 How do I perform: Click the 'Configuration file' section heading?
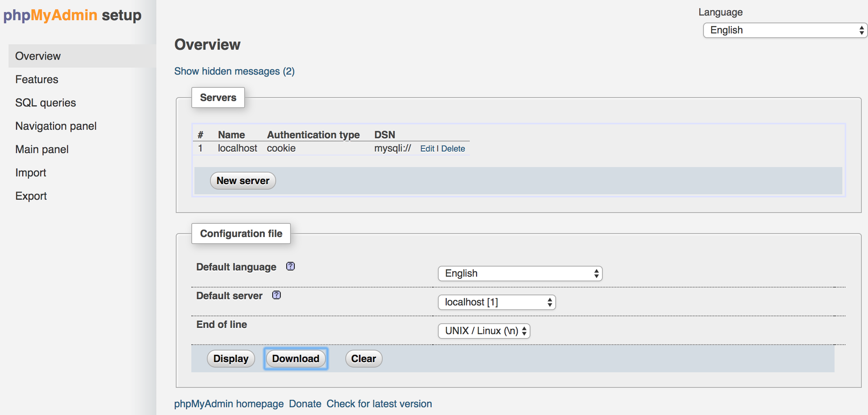pyautogui.click(x=241, y=234)
